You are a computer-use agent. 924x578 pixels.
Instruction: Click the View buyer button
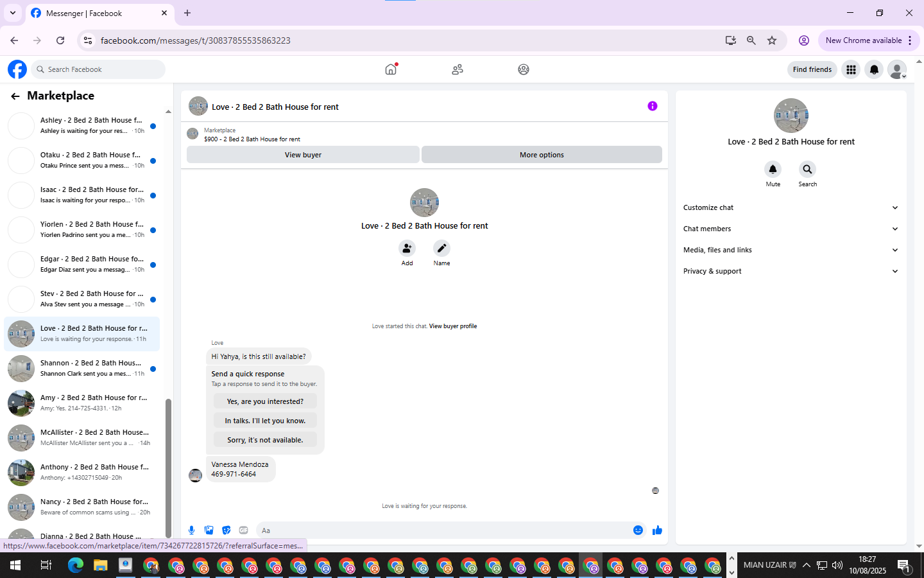303,155
